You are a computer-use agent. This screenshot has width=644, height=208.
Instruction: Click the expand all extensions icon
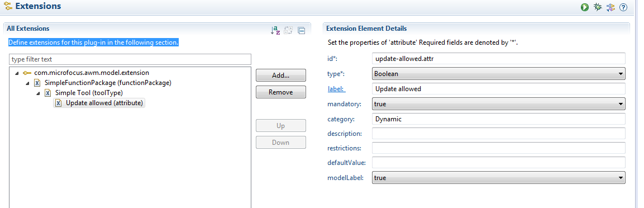(288, 30)
